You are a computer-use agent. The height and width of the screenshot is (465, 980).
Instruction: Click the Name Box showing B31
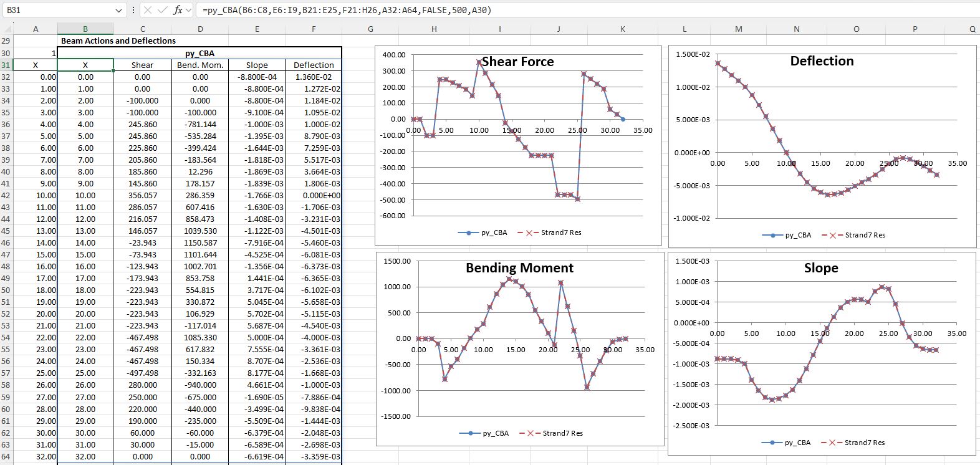pos(56,10)
